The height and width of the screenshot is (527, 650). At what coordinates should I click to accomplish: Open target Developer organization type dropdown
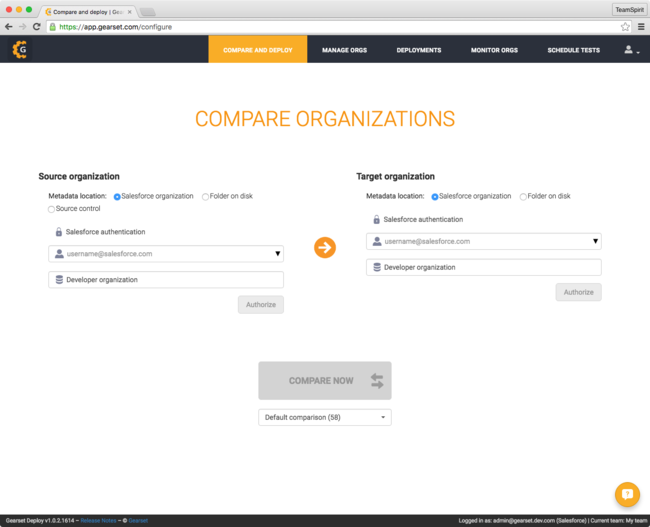point(483,267)
